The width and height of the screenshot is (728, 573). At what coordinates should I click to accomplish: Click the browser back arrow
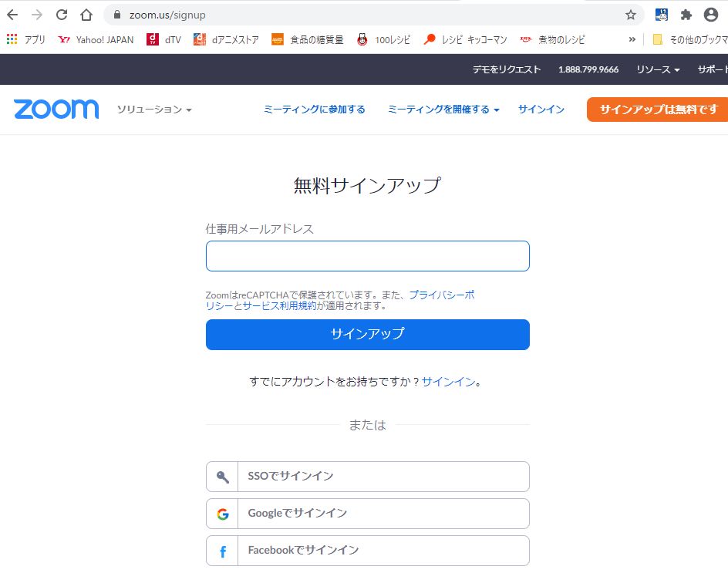coord(12,15)
